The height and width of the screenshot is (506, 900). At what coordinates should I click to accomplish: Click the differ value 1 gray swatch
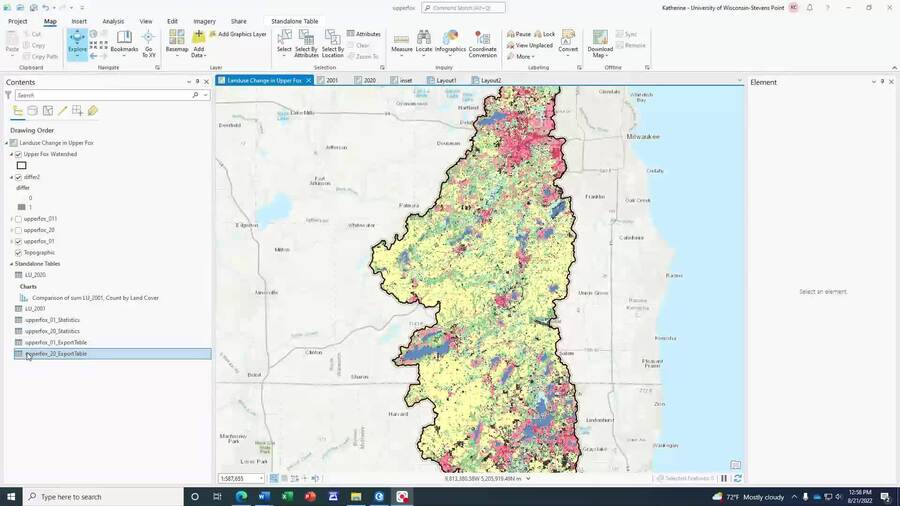point(21,207)
